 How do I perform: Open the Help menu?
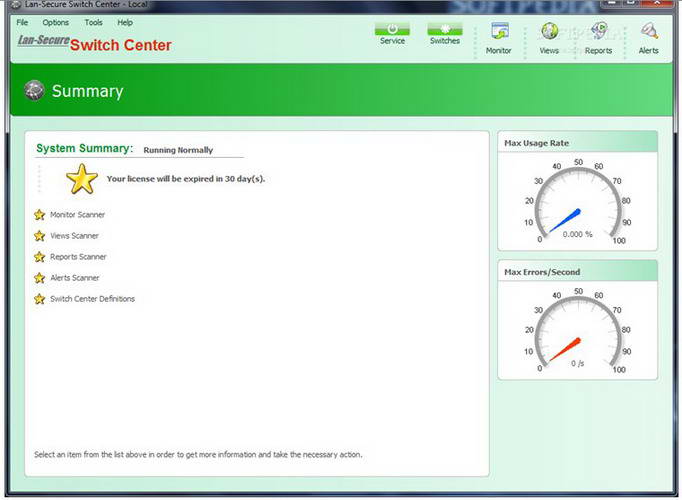(x=125, y=22)
